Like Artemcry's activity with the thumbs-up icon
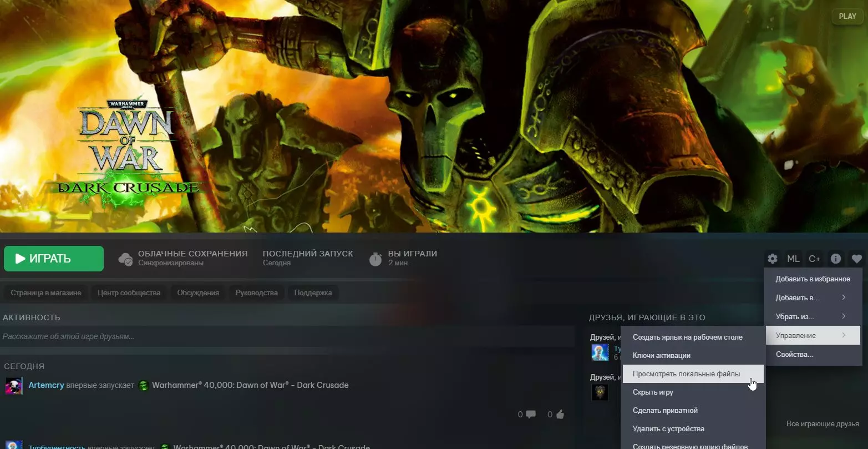868x449 pixels. click(x=560, y=414)
